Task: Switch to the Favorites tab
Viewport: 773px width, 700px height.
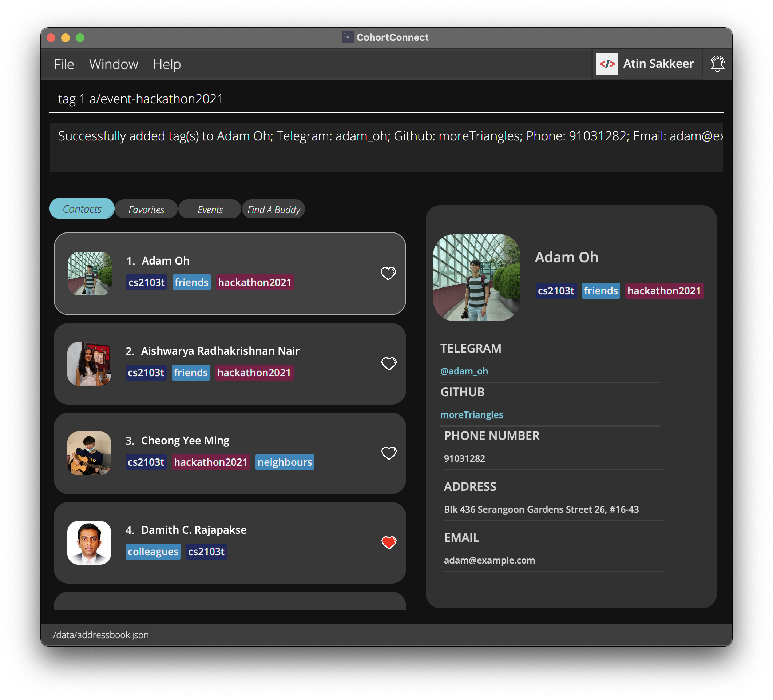Action: click(x=146, y=210)
